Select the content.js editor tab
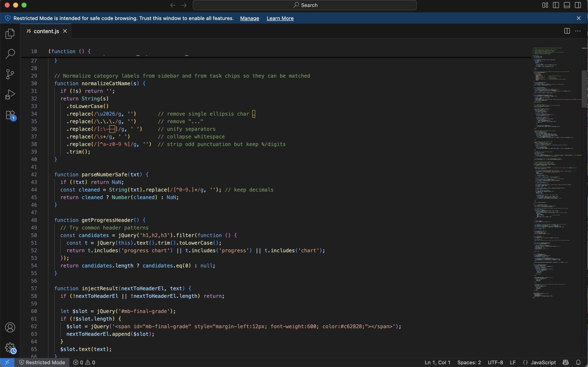 (46, 31)
